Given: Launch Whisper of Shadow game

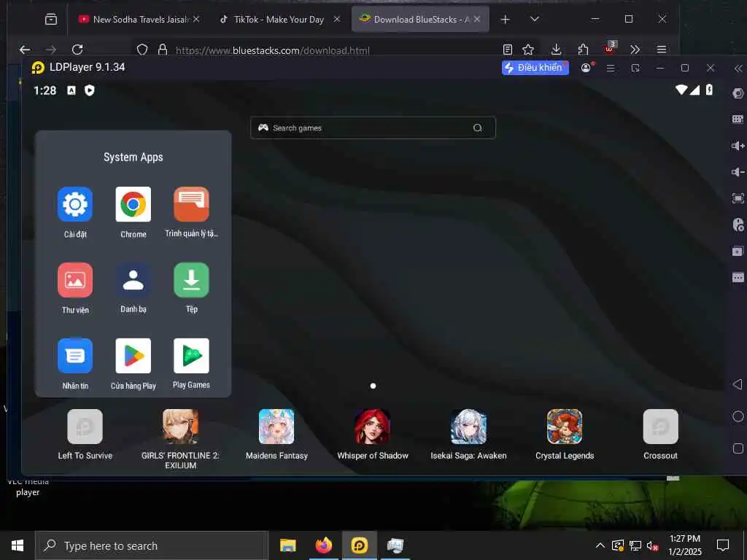Looking at the screenshot, I should (373, 427).
